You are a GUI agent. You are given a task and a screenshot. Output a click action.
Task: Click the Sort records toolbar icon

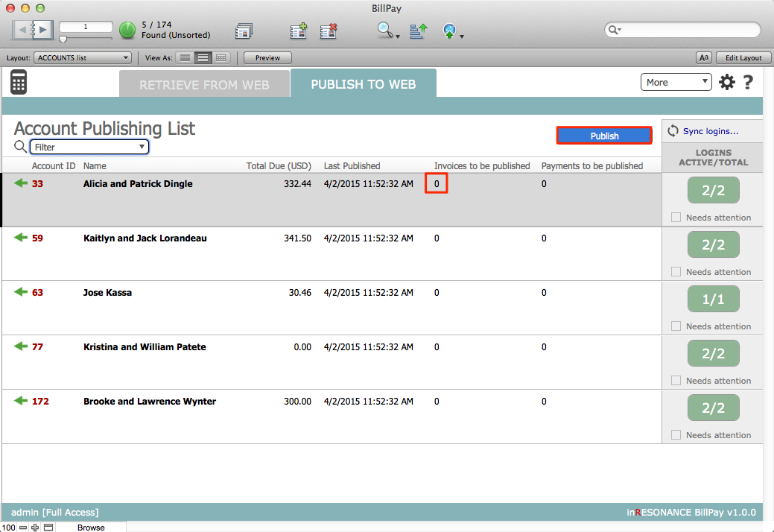(x=418, y=31)
